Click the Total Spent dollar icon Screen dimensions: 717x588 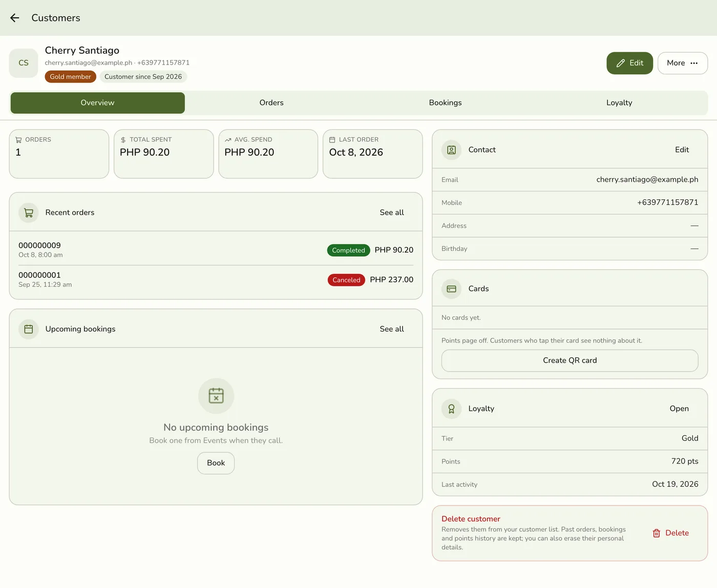[123, 140]
